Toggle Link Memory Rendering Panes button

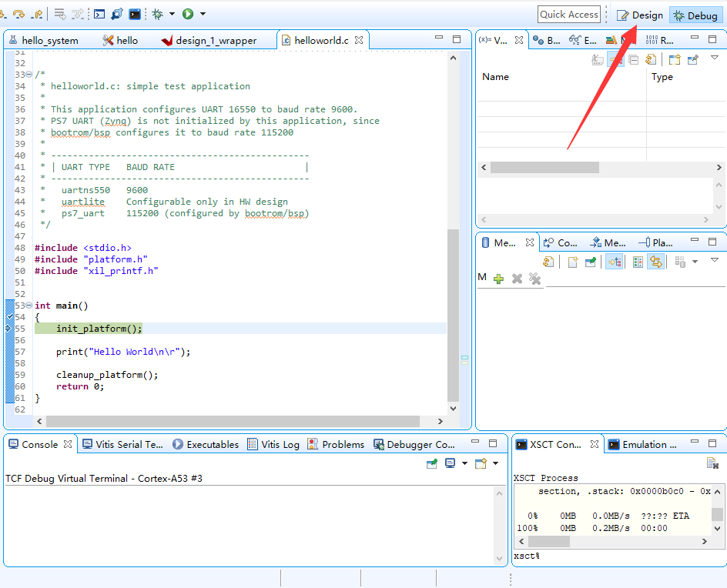coord(655,262)
